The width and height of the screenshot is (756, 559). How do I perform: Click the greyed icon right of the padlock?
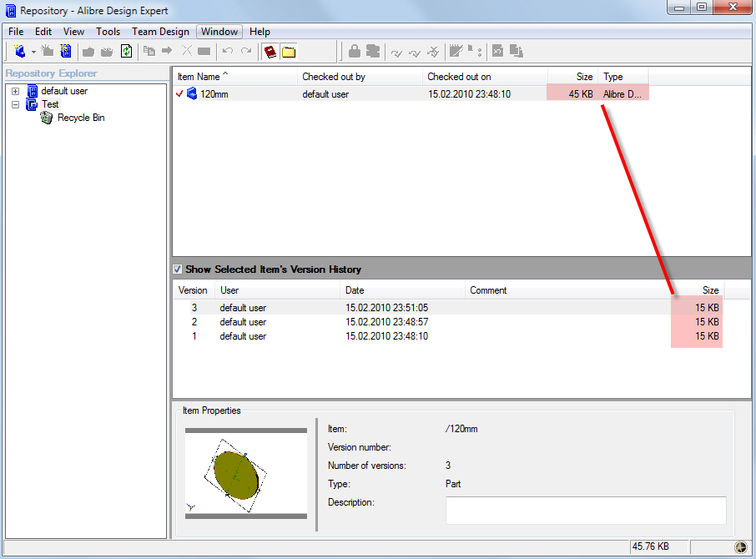[373, 51]
